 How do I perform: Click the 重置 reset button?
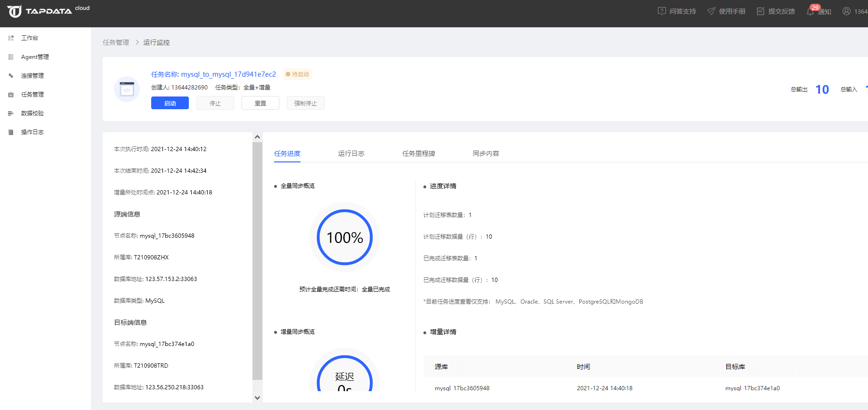[x=260, y=103]
